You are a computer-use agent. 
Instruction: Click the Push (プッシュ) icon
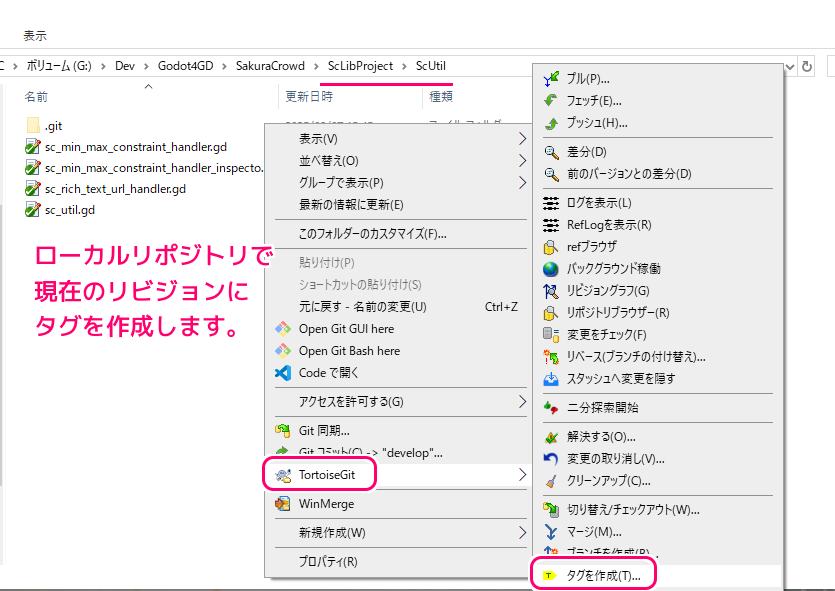click(551, 123)
